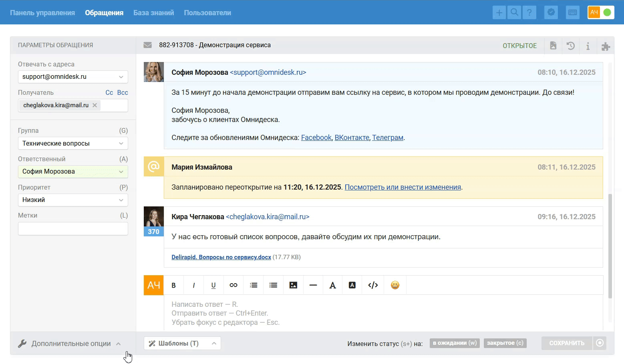Open ticket history clock icon

tap(571, 46)
